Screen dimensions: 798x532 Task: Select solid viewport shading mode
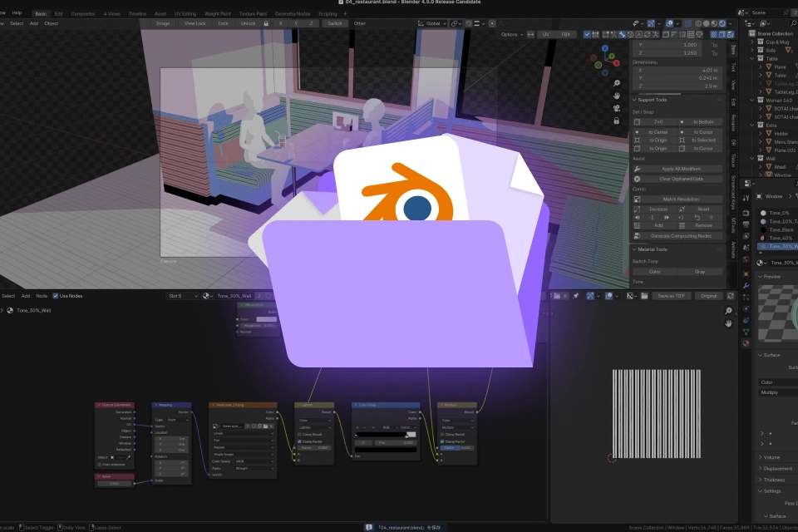coord(706,23)
